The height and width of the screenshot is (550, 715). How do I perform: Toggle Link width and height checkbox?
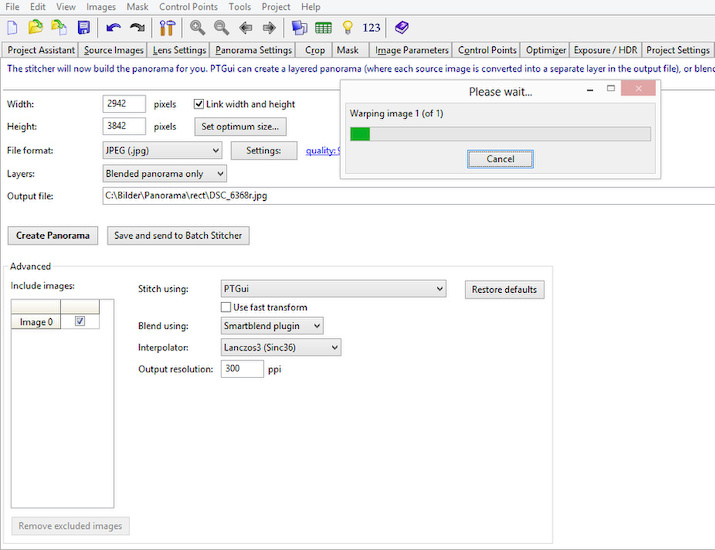coord(199,104)
